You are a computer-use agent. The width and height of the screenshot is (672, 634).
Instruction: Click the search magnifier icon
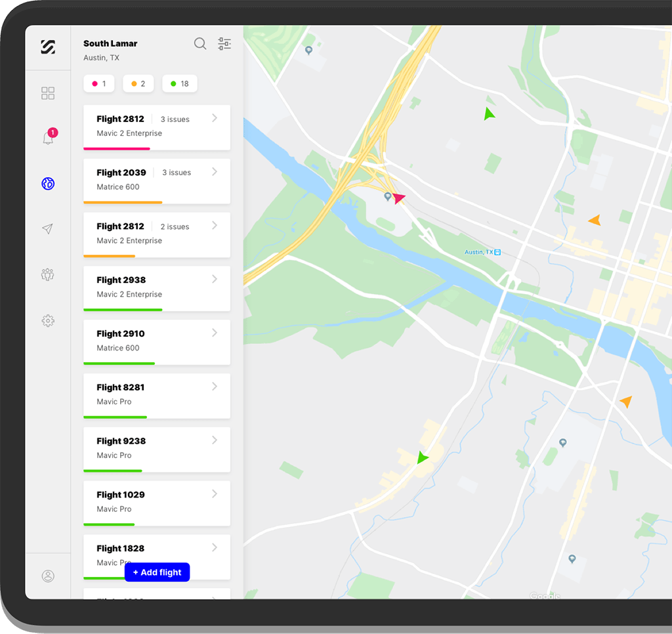click(x=200, y=44)
